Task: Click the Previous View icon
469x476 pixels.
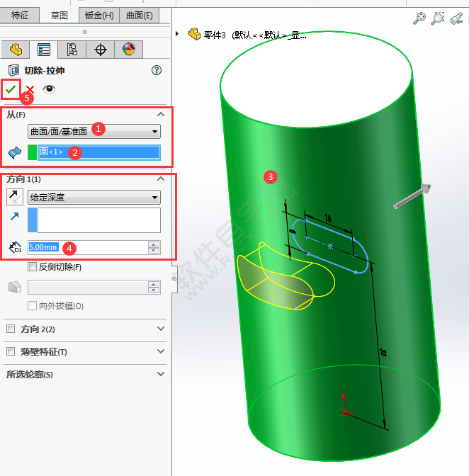Action: (x=456, y=18)
